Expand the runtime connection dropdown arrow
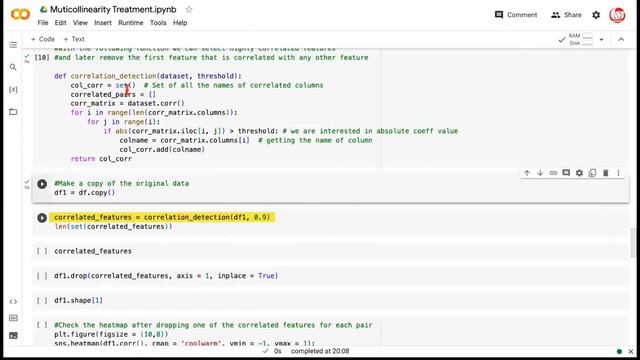 click(x=601, y=40)
